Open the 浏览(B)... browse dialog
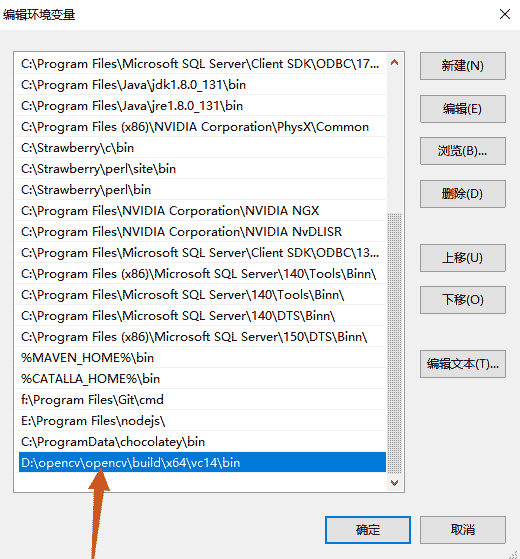The image size is (520, 559). coord(463,151)
